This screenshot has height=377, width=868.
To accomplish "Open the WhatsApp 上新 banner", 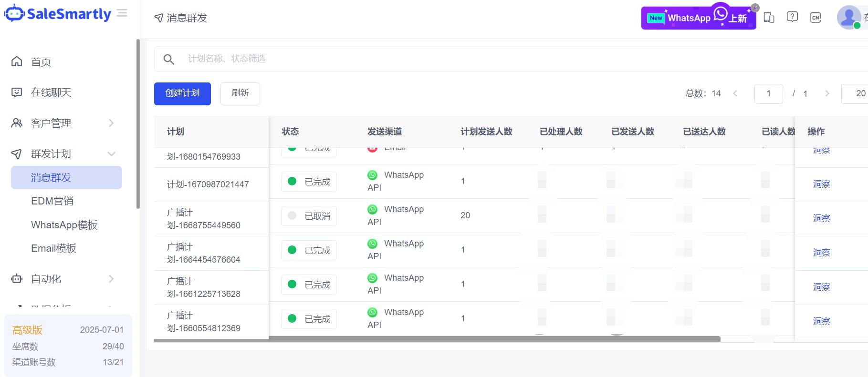I will [698, 18].
